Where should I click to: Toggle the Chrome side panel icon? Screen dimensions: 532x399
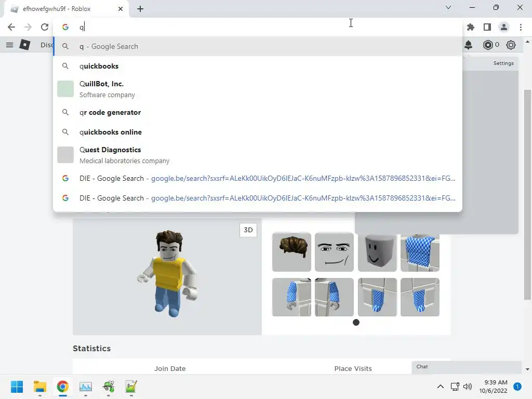(487, 27)
